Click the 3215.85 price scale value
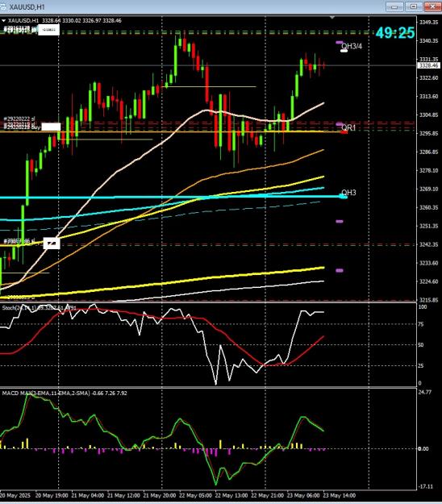Image resolution: width=442 pixels, height=504 pixels. click(428, 300)
